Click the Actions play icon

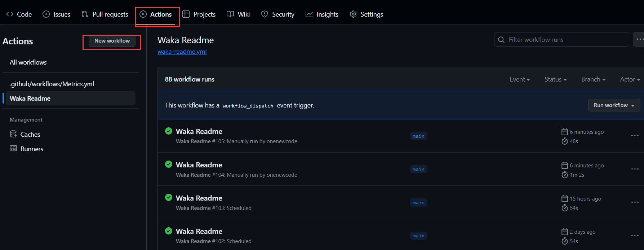pos(143,14)
